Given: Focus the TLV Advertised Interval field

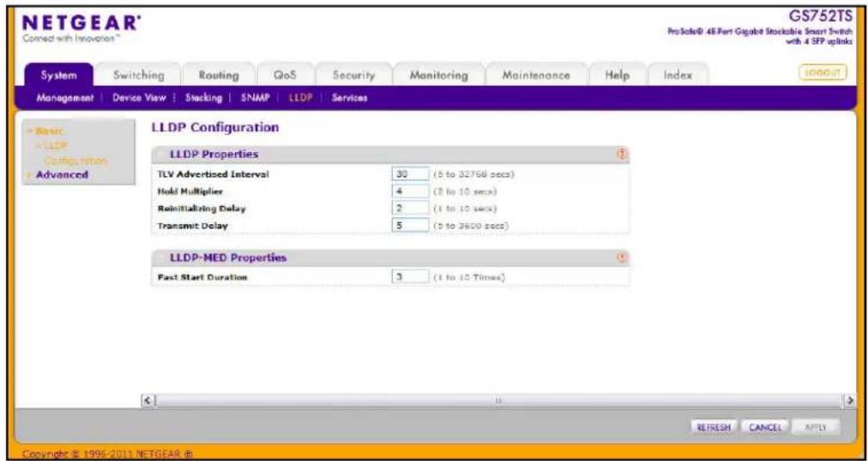Looking at the screenshot, I should (x=410, y=174).
